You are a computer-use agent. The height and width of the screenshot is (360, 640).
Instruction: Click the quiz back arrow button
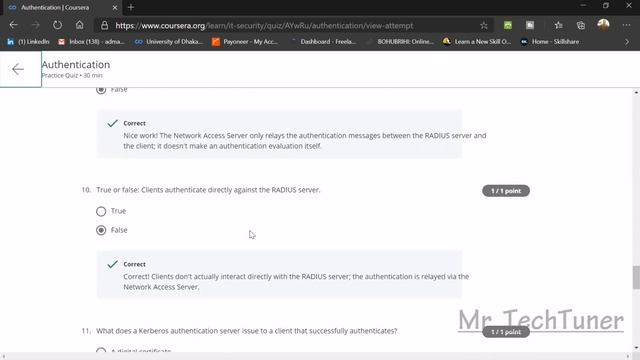[x=18, y=69]
